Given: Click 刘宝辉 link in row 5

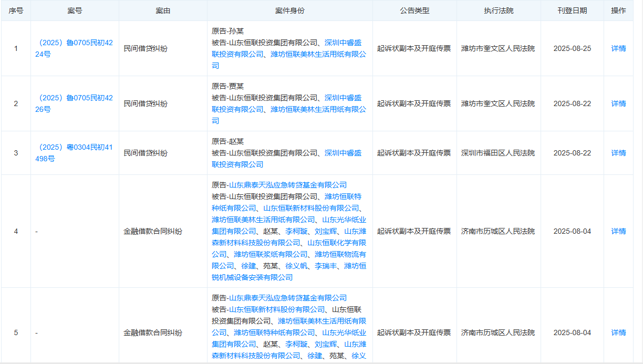Looking at the screenshot, I should click(326, 344).
